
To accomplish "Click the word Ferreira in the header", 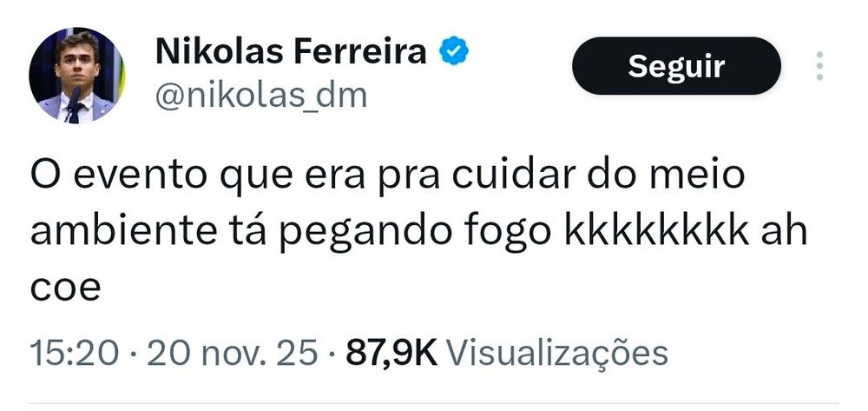I will tap(360, 52).
